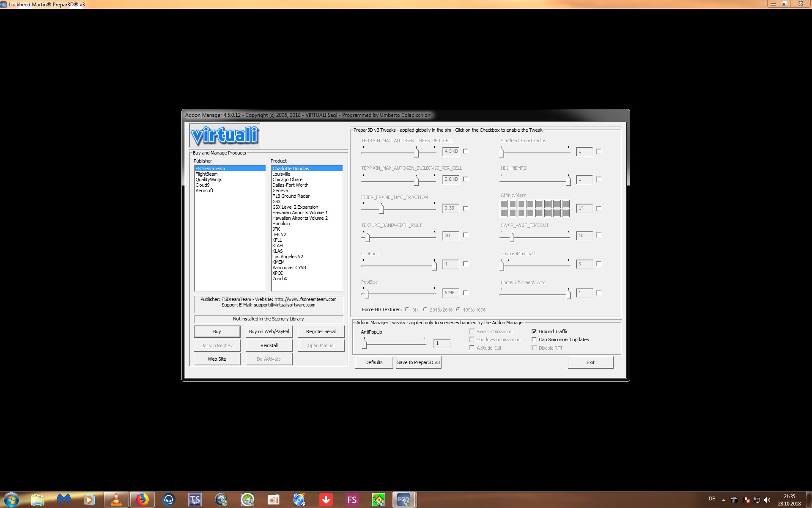Click the Malwarebytes taskbar icon
812x508 pixels.
[63, 500]
